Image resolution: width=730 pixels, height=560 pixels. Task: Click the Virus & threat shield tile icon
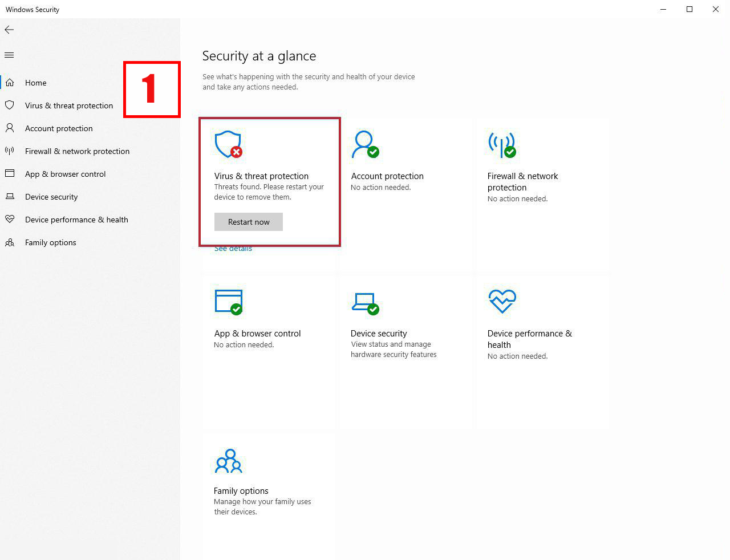(x=229, y=144)
